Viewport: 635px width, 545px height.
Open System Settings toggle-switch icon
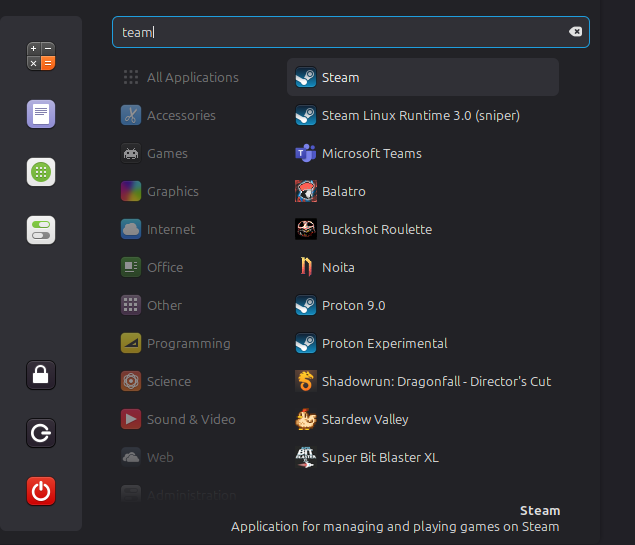pyautogui.click(x=41, y=230)
